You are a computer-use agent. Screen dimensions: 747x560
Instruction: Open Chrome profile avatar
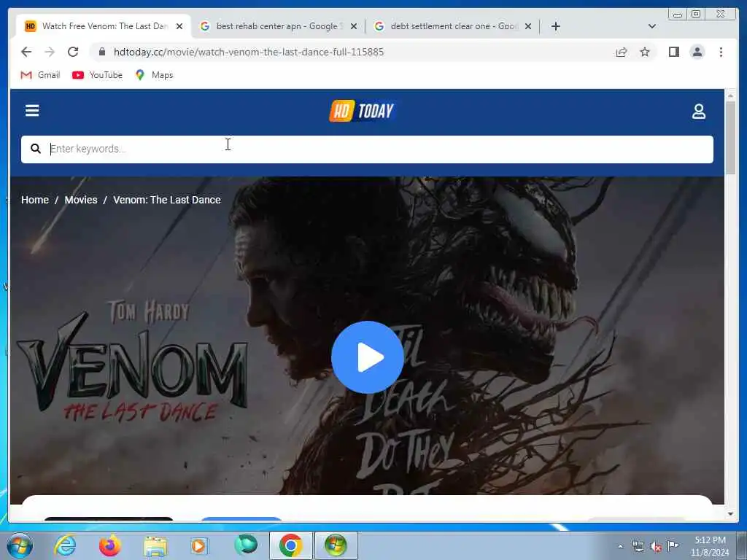[x=697, y=52]
